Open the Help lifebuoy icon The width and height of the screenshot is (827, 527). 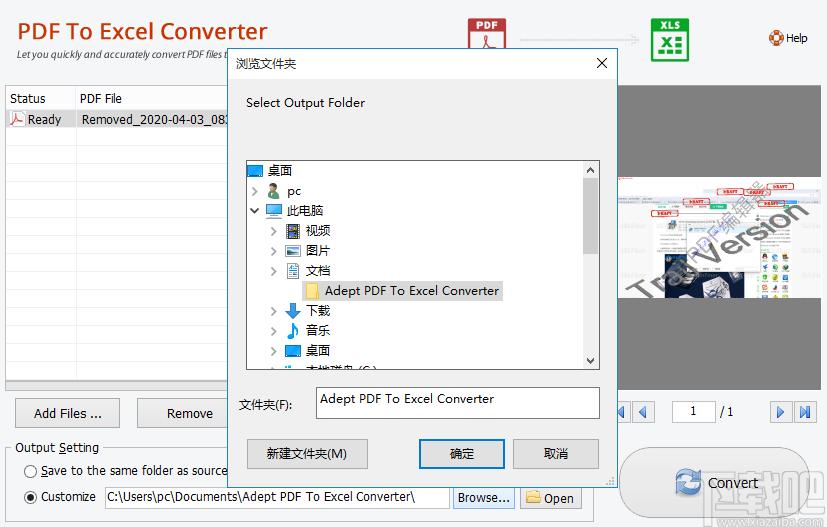[x=776, y=38]
